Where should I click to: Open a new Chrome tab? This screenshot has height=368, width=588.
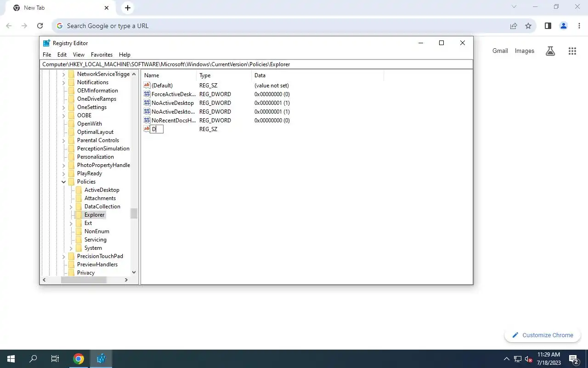[128, 8]
